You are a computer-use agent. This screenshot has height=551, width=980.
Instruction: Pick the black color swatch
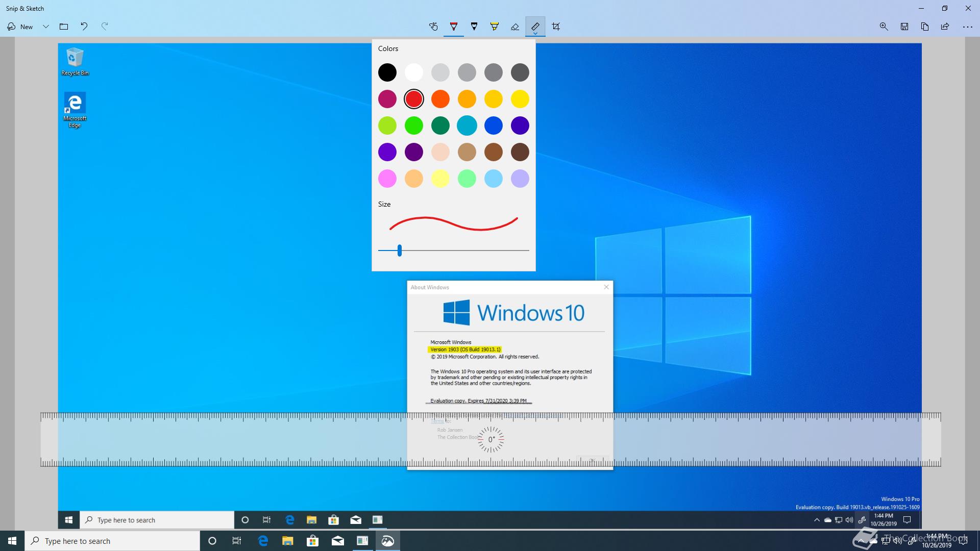(x=387, y=72)
